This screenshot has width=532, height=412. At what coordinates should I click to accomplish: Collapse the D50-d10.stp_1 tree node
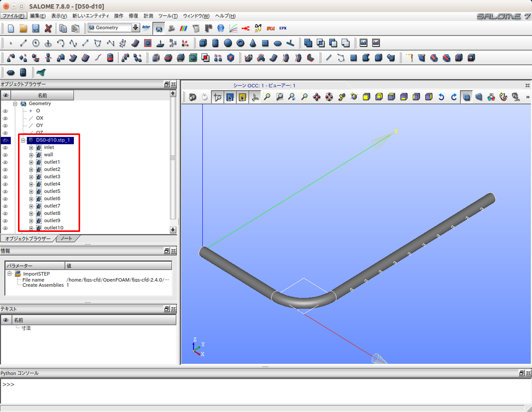point(23,140)
